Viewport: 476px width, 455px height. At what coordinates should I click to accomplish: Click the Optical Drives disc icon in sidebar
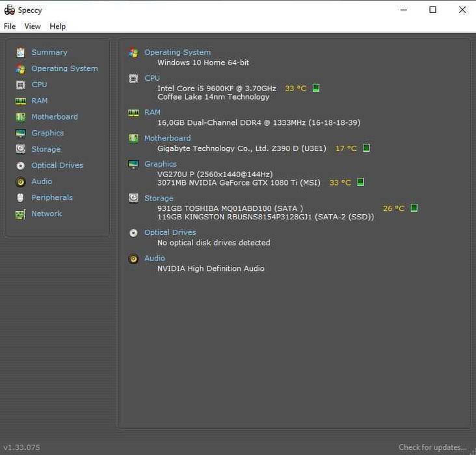(21, 165)
